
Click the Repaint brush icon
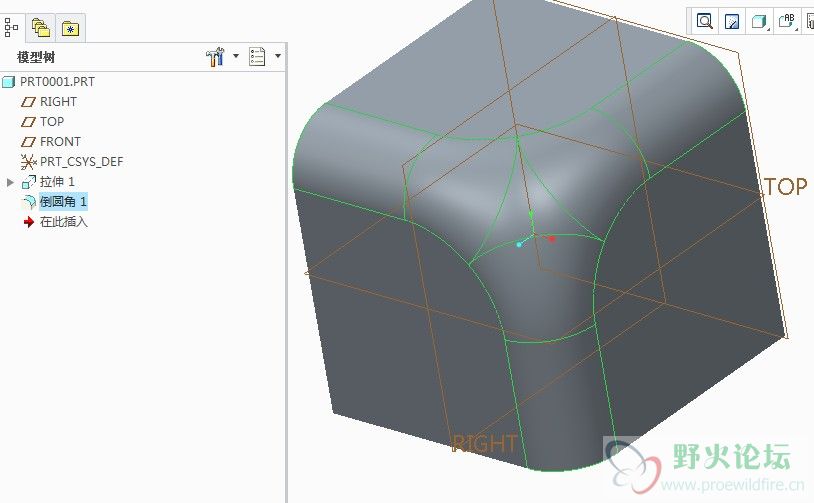pos(732,21)
